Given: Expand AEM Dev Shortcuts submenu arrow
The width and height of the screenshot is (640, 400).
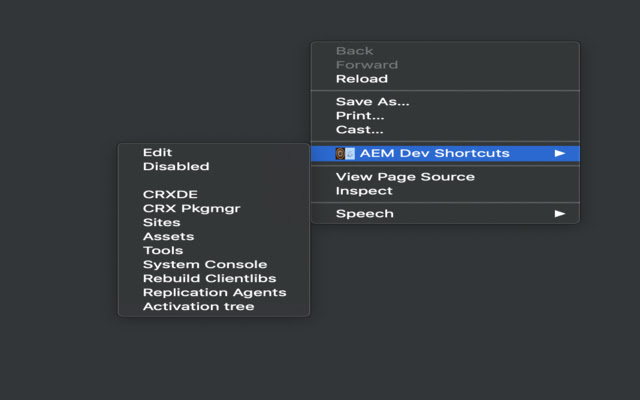Looking at the screenshot, I should [x=560, y=153].
